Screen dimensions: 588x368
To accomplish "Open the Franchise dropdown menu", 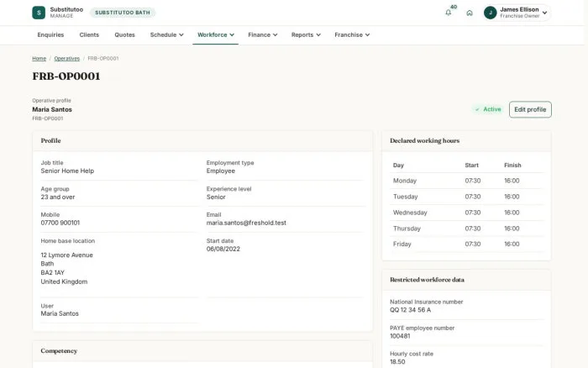I will (352, 35).
